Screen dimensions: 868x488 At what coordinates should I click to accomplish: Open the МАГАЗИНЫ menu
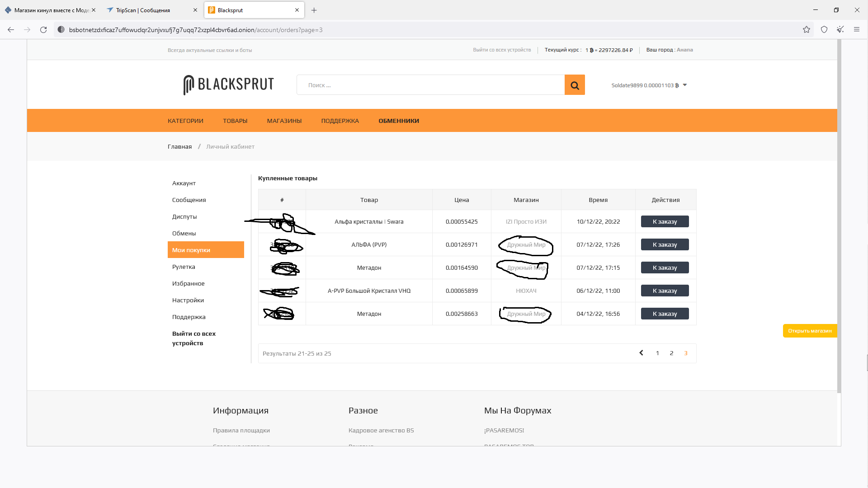point(284,121)
